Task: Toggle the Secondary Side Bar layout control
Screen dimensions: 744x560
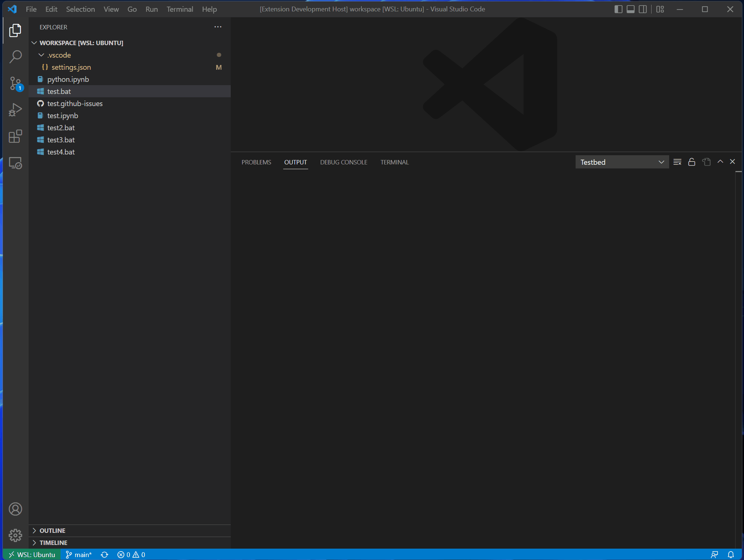Action: (x=643, y=9)
